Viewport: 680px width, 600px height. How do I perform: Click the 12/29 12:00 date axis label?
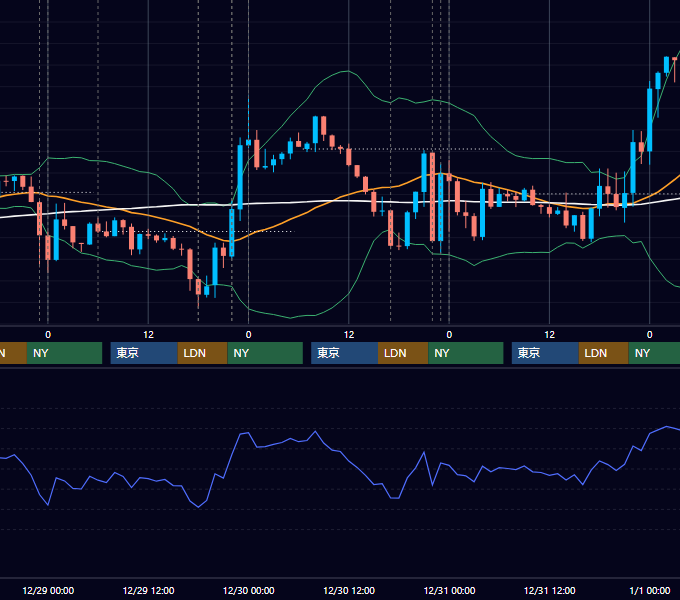pos(148,590)
